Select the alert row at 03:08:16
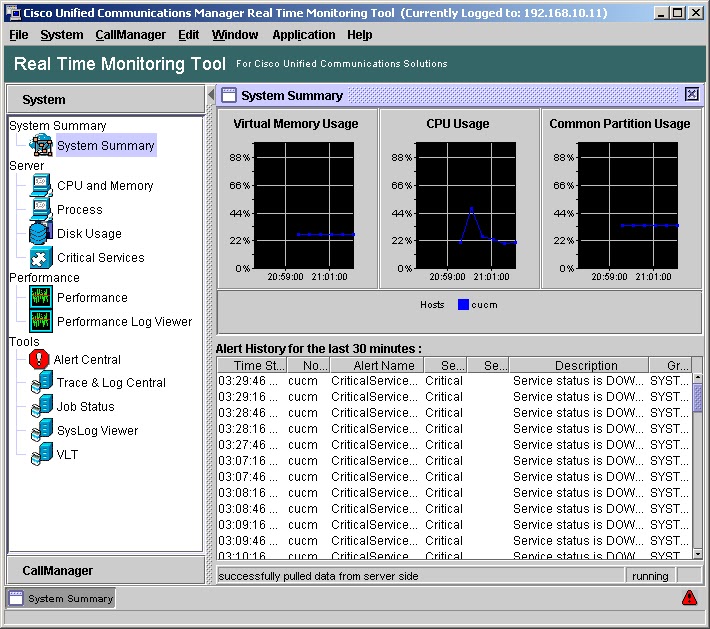Screen dimensions: 710x629 click(455, 493)
